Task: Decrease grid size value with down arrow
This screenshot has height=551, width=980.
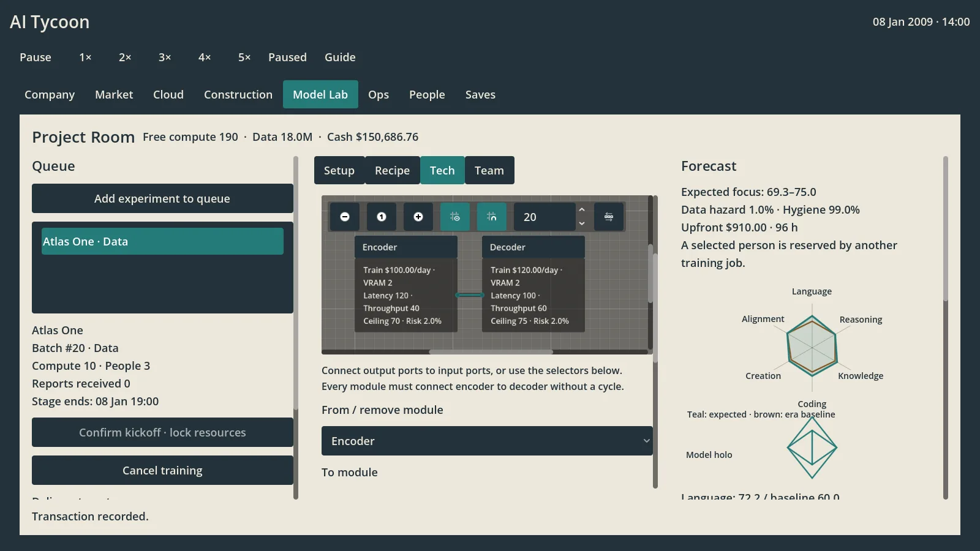Action: pos(582,223)
